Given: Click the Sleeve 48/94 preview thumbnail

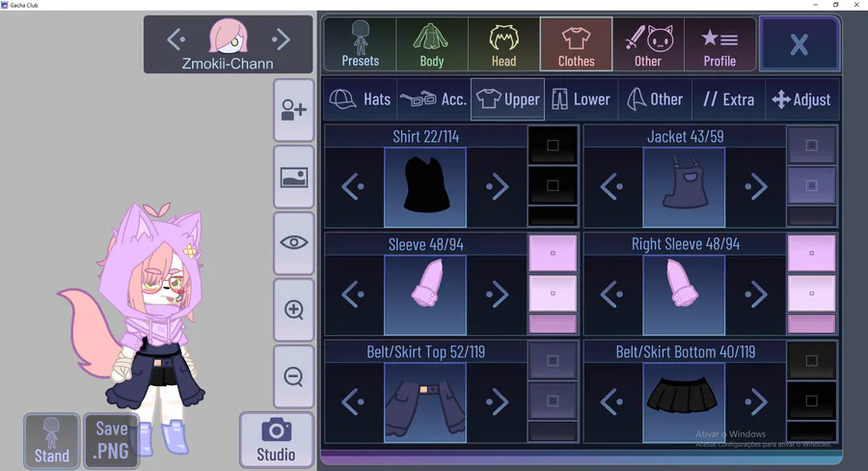Looking at the screenshot, I should (x=425, y=294).
